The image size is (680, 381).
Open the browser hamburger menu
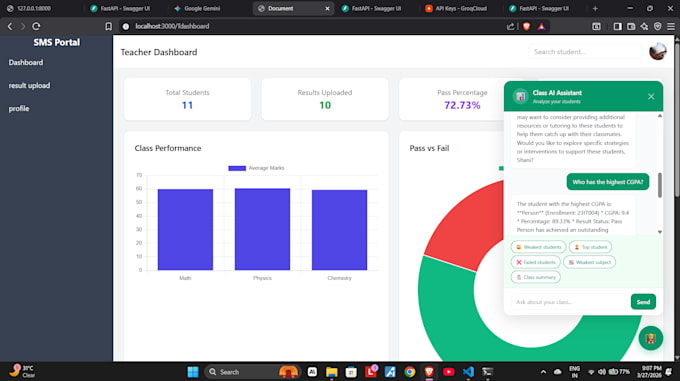point(671,26)
